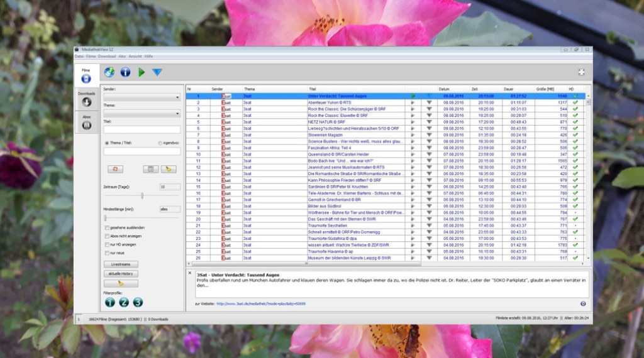Enable 'gesehene ausblenden' checkbox
Image resolution: width=644 pixels, height=358 pixels.
click(x=106, y=227)
